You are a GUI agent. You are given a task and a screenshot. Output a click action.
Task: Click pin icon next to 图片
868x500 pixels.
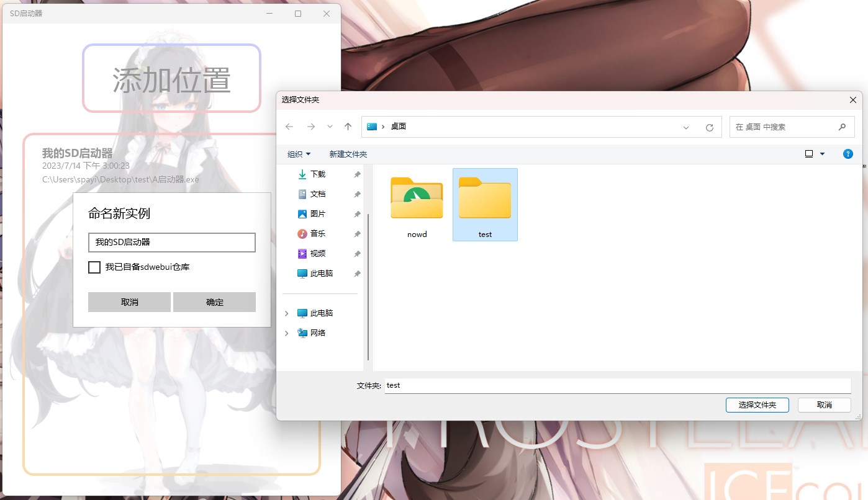point(357,215)
